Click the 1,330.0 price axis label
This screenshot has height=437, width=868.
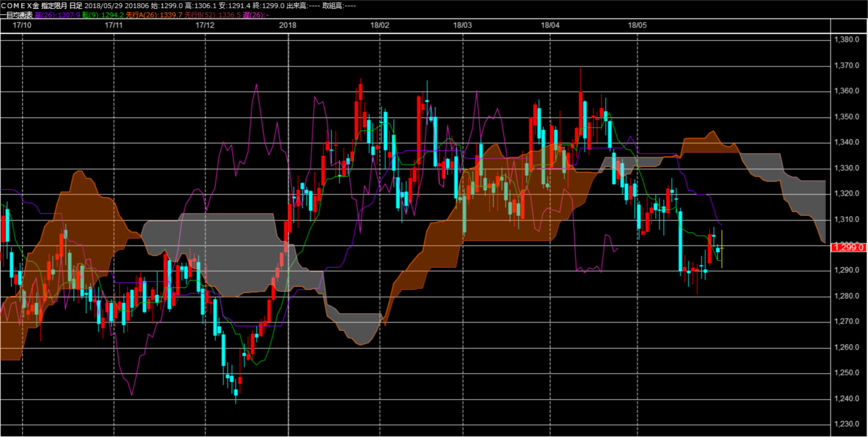tap(847, 168)
